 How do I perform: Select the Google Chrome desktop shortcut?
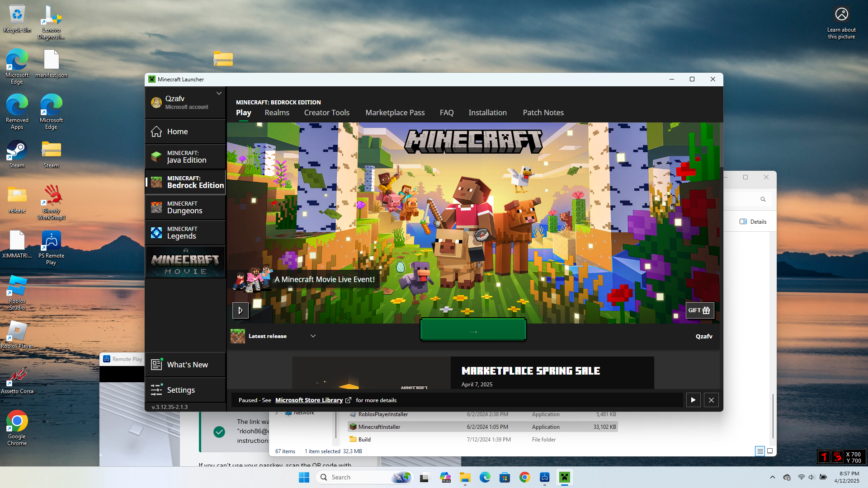pyautogui.click(x=17, y=428)
